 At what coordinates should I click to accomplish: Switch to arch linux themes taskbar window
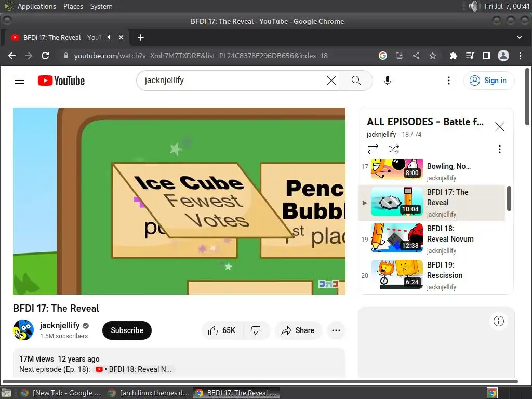pos(149,393)
